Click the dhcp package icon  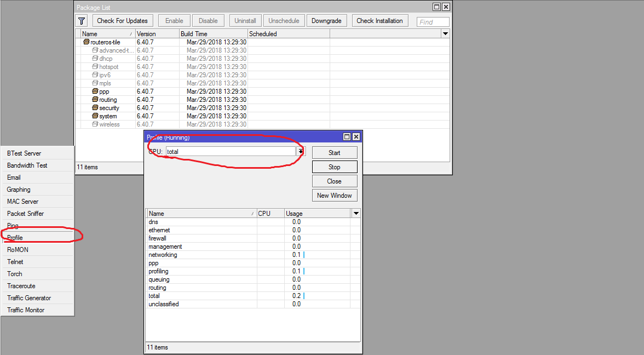[95, 58]
